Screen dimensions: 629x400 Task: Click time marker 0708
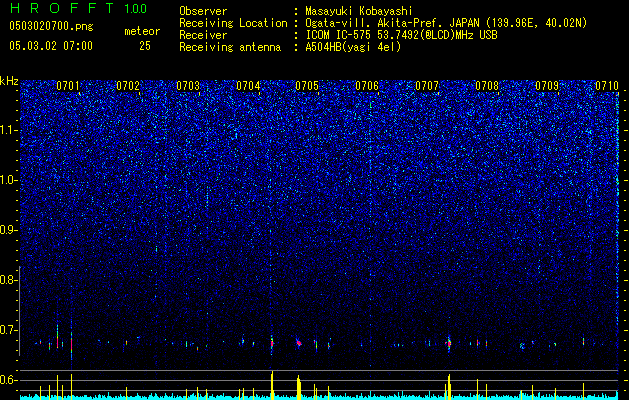(x=487, y=86)
